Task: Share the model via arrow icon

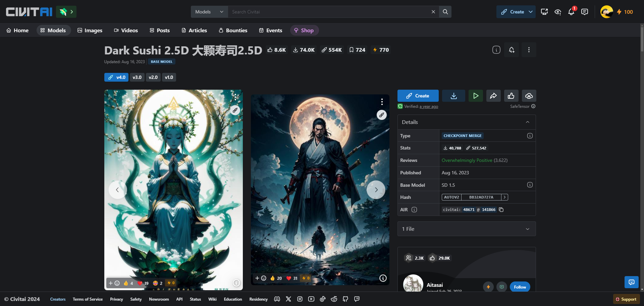Action: pyautogui.click(x=493, y=96)
